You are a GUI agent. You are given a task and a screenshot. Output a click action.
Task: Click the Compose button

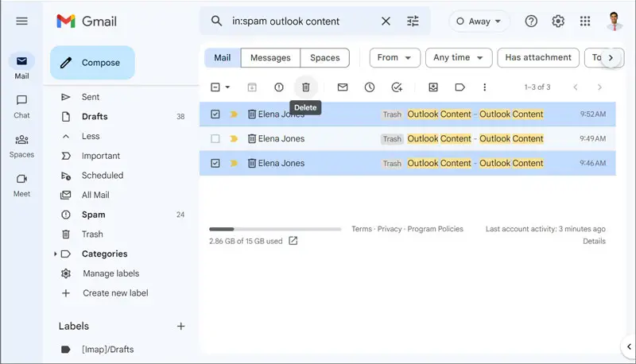click(x=92, y=63)
